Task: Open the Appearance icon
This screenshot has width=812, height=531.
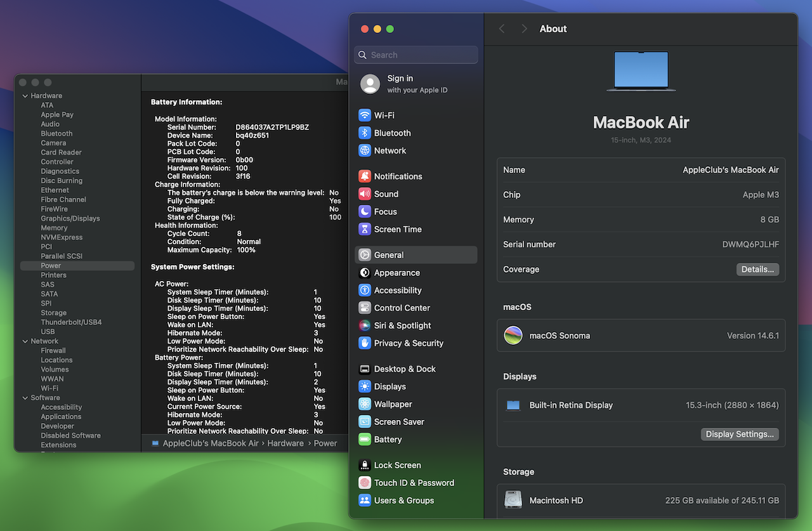Action: point(365,273)
